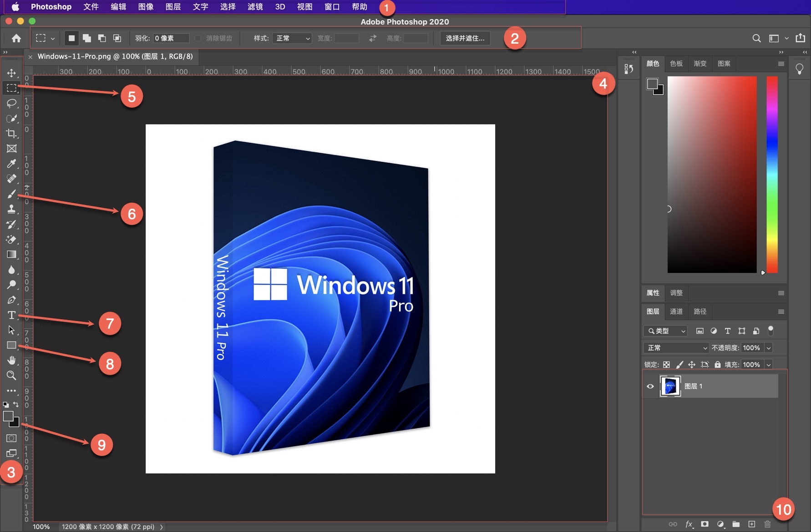Image resolution: width=811 pixels, height=532 pixels.
Task: Open the Color panel options menu
Action: (781, 64)
